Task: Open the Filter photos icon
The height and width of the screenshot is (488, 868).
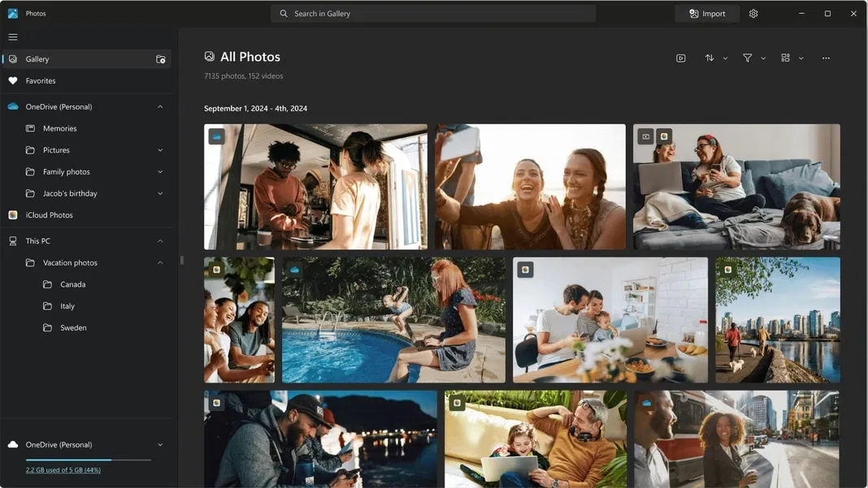Action: click(x=747, y=58)
